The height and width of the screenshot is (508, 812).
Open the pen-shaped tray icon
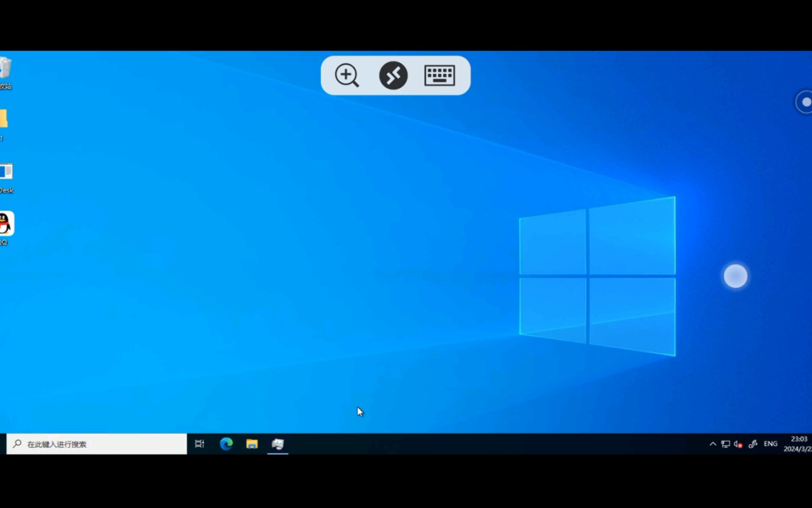coord(753,444)
